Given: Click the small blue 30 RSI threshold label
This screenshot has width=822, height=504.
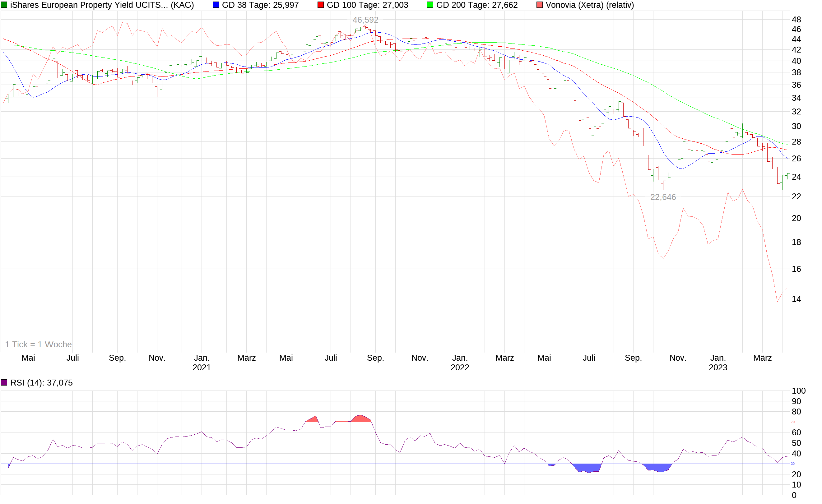Looking at the screenshot, I should tap(793, 464).
